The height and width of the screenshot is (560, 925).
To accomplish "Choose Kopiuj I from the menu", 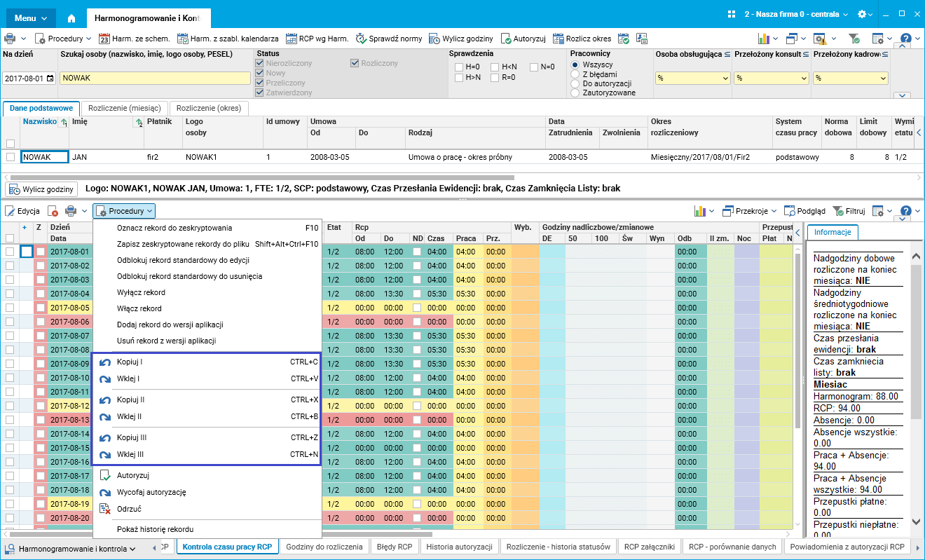I will [x=130, y=362].
